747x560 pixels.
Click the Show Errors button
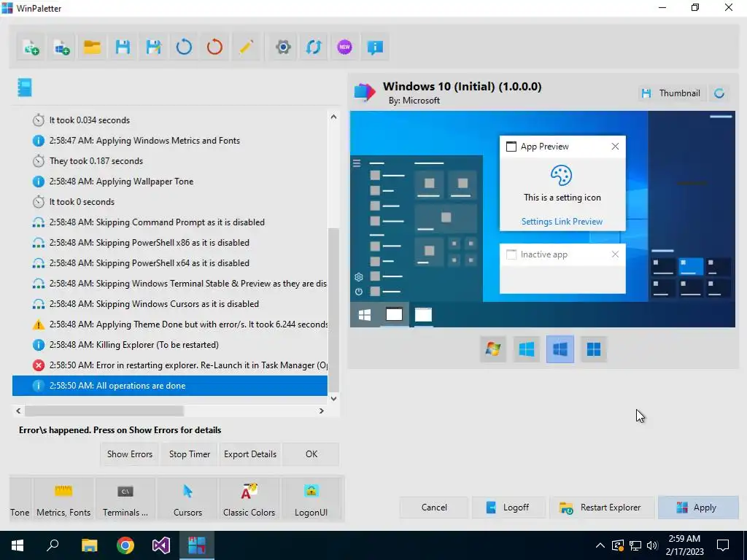(130, 454)
